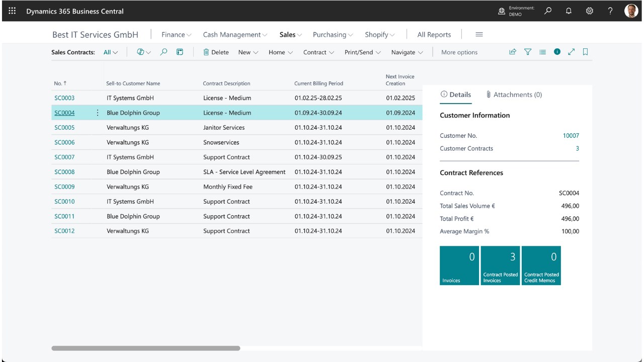Click the bookmark icon
The width and height of the screenshot is (644, 362).
tap(585, 52)
